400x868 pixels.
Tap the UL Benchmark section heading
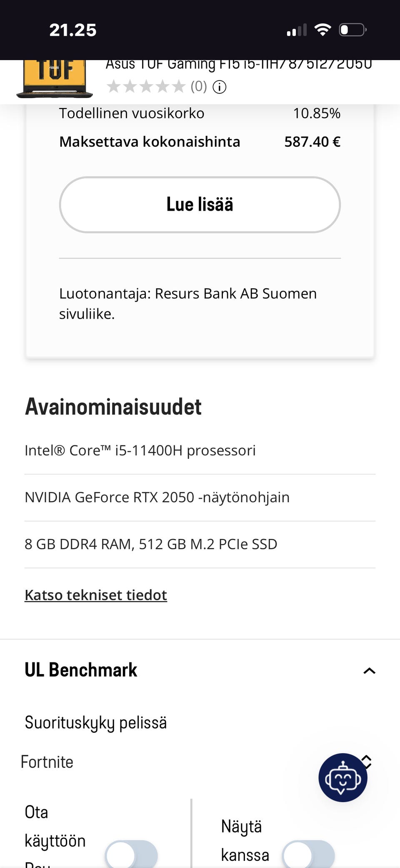[x=81, y=670]
